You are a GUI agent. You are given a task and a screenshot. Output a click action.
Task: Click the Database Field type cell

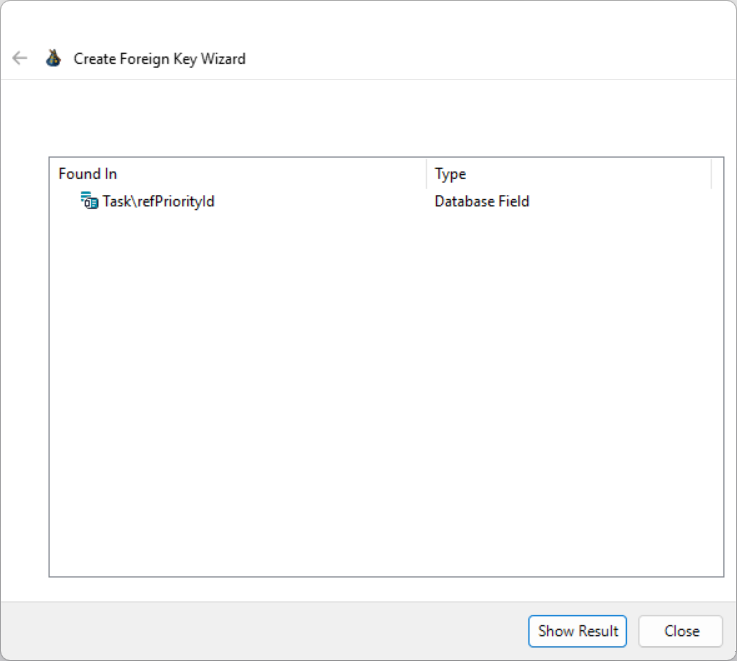pyautogui.click(x=481, y=201)
